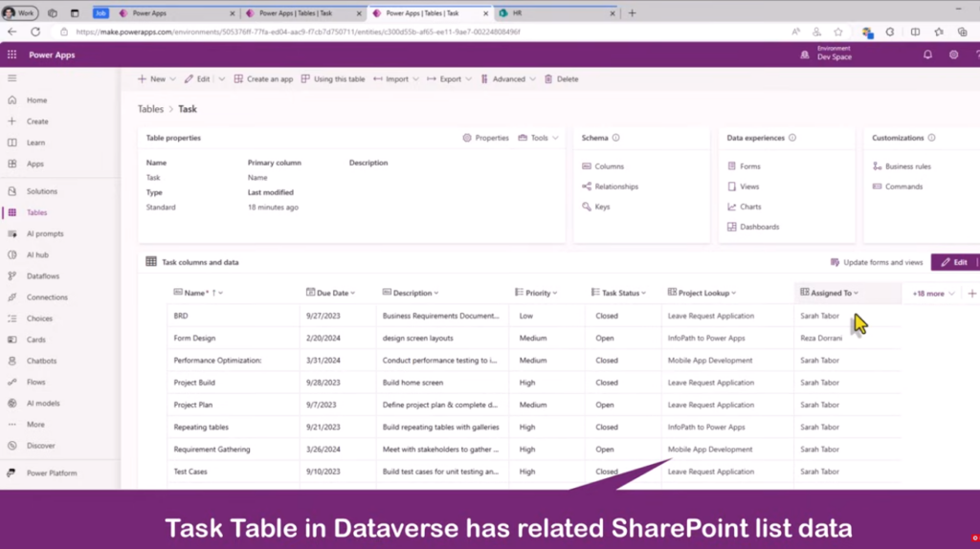980x549 pixels.
Task: Expand More in the sidebar
Action: click(35, 424)
